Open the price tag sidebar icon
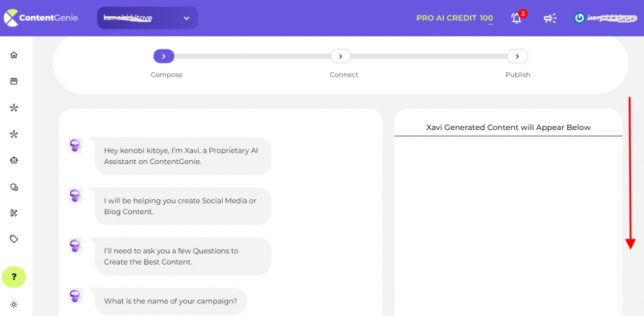 [14, 239]
